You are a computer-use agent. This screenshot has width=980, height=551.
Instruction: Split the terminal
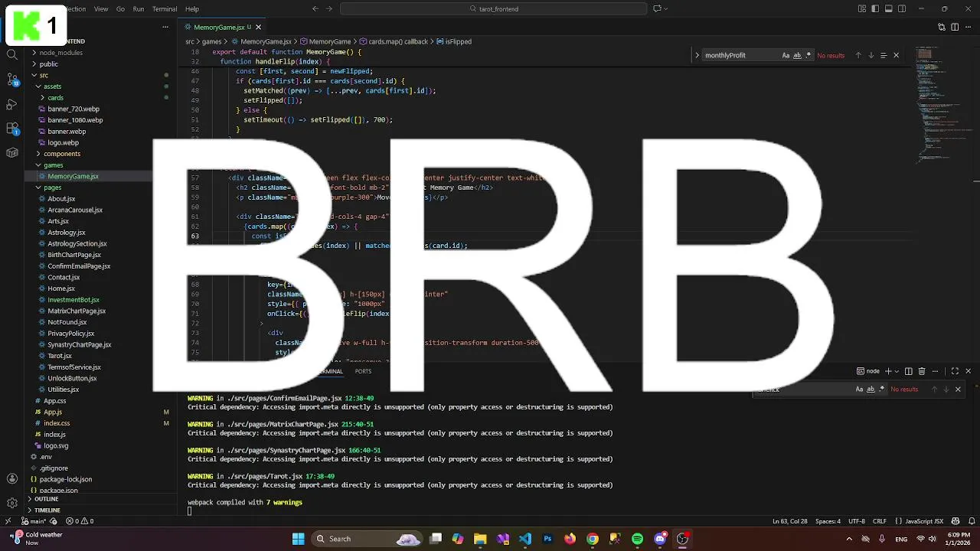909,371
